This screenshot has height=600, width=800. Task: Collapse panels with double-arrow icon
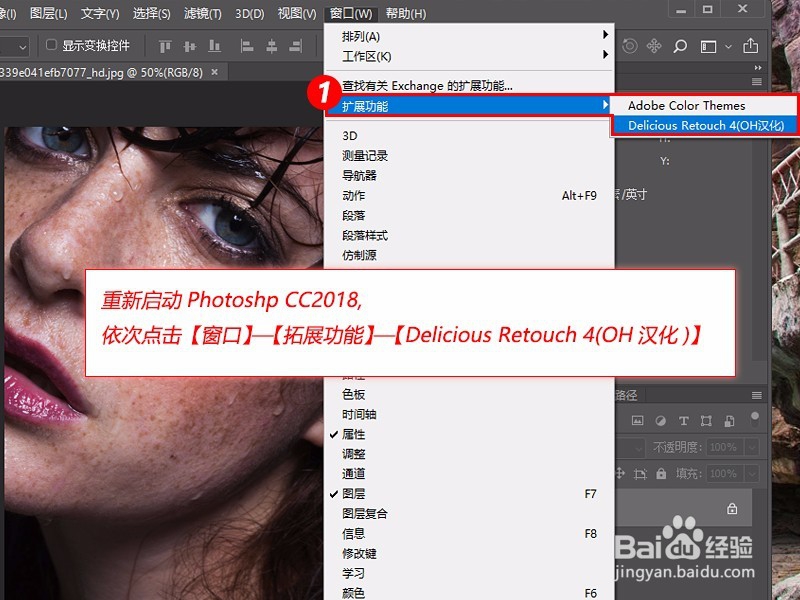coord(758,67)
